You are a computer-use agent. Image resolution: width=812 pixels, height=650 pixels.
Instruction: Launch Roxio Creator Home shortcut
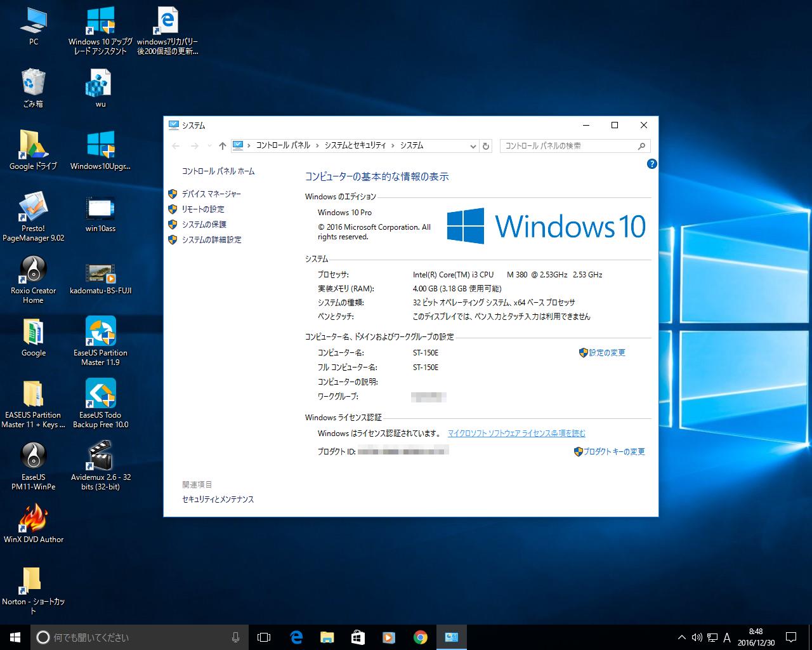33,279
